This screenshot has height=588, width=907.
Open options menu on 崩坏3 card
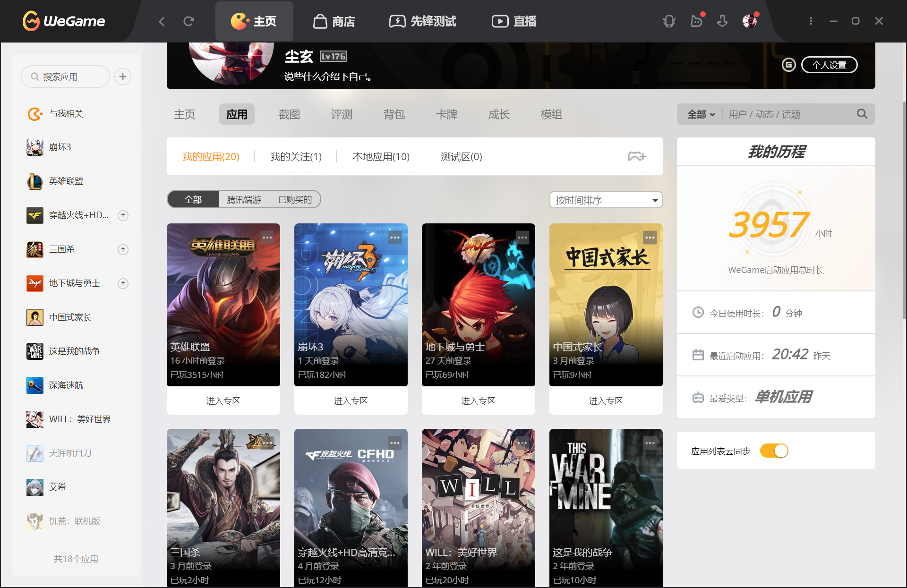point(395,237)
